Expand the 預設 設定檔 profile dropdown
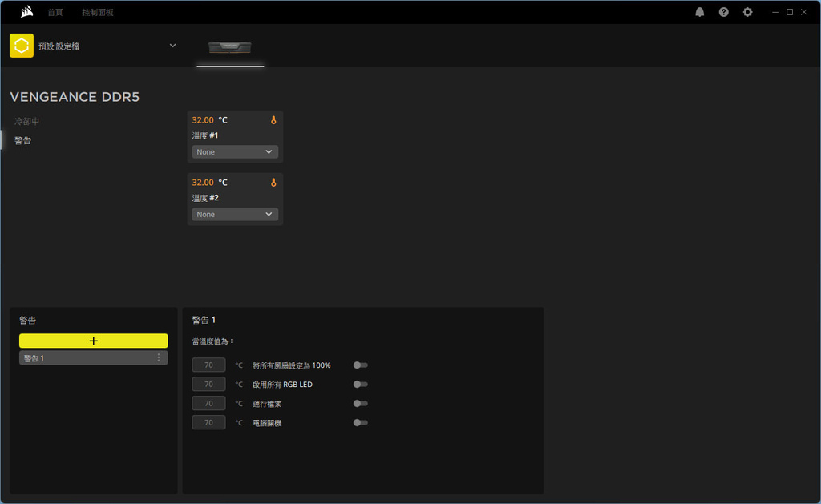This screenshot has height=504, width=821. pos(173,46)
